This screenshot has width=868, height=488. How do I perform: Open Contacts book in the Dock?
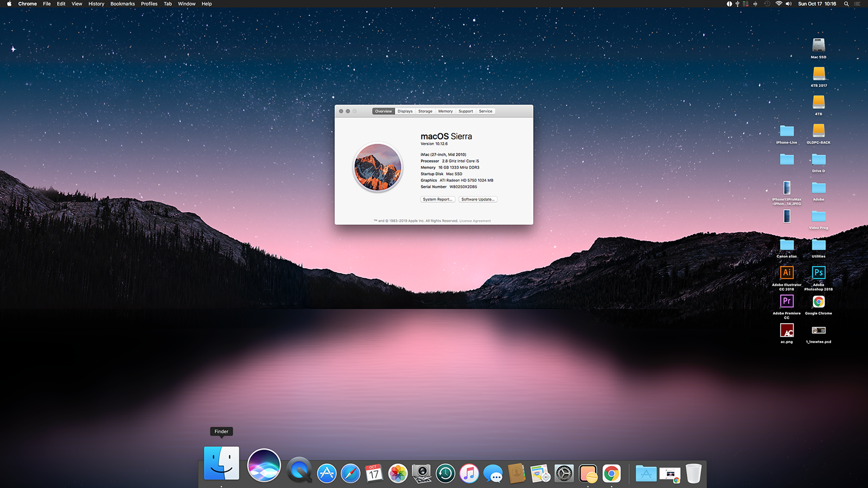tap(516, 473)
